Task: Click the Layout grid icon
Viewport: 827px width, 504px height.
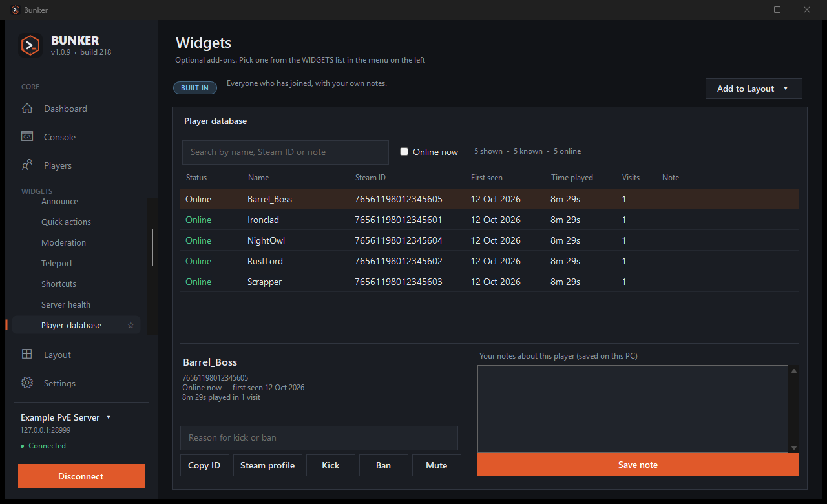Action: [27, 355]
